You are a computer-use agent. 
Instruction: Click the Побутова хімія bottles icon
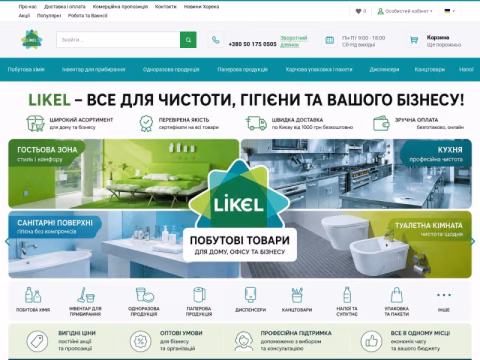point(33,295)
